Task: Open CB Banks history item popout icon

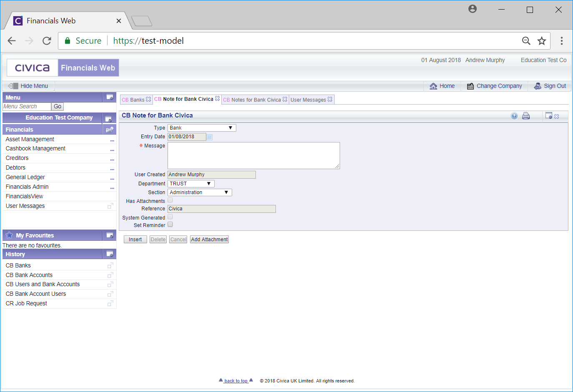Action: 110,265
